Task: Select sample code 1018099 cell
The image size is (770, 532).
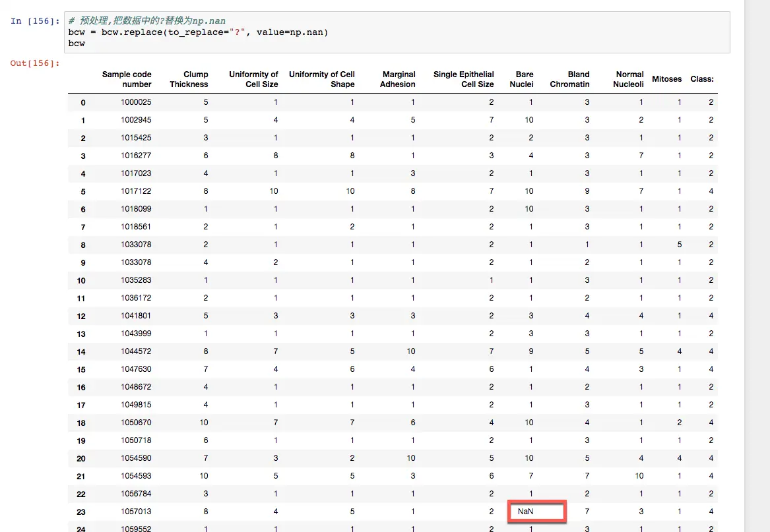Action: [136, 208]
